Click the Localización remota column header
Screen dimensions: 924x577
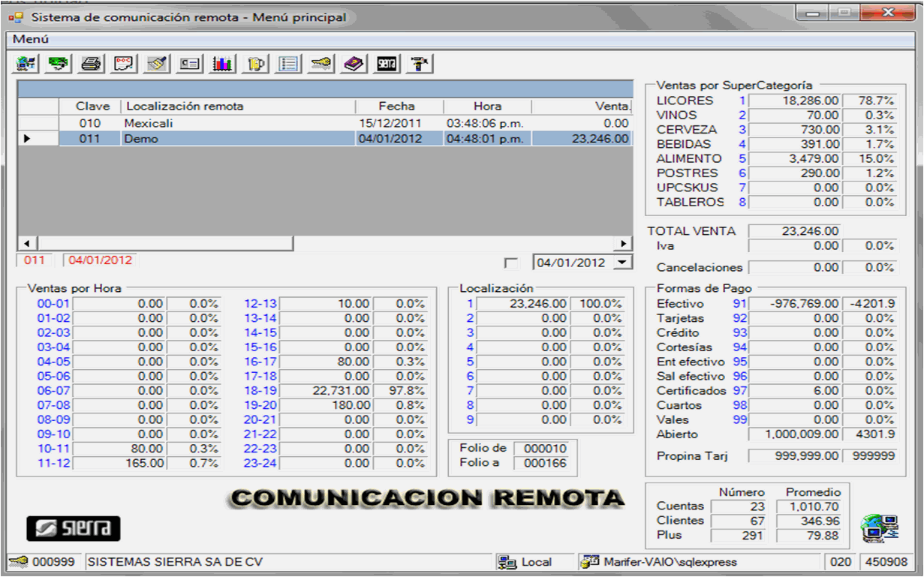click(185, 107)
